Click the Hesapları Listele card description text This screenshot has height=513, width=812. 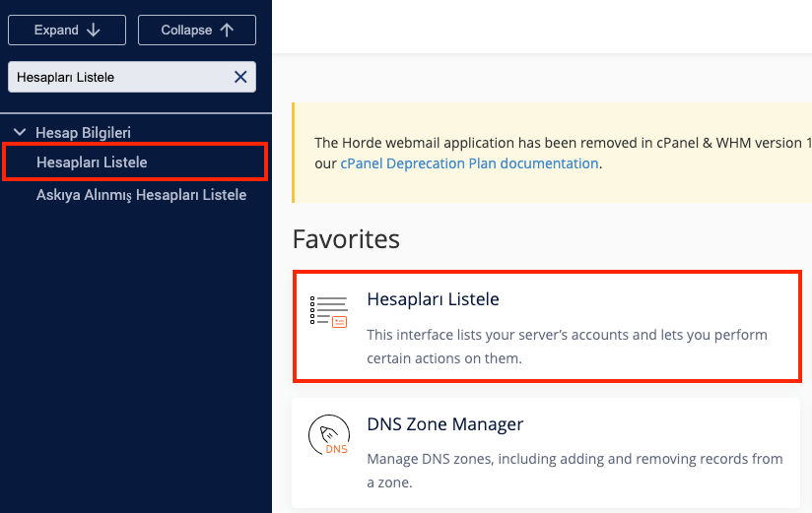click(x=567, y=347)
